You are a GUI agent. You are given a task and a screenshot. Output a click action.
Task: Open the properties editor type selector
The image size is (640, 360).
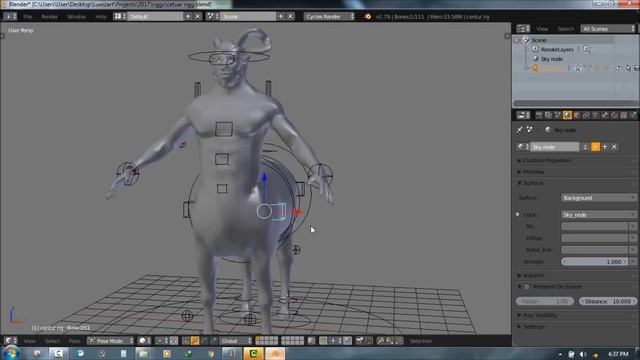coord(523,116)
